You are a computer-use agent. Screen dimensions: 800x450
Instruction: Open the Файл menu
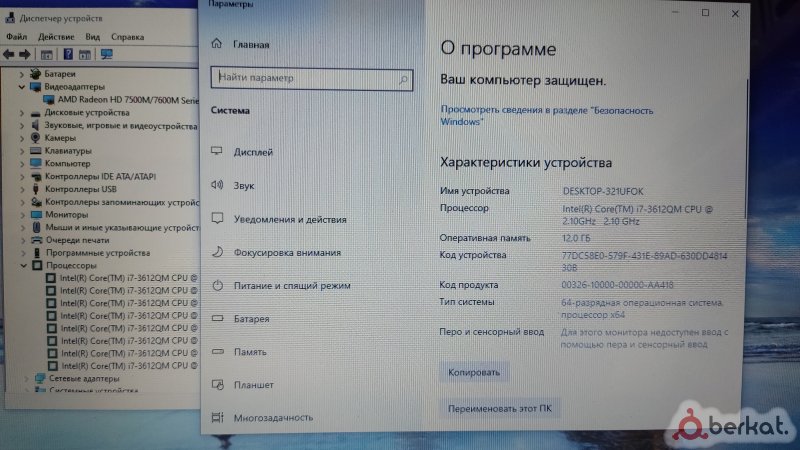[x=16, y=37]
